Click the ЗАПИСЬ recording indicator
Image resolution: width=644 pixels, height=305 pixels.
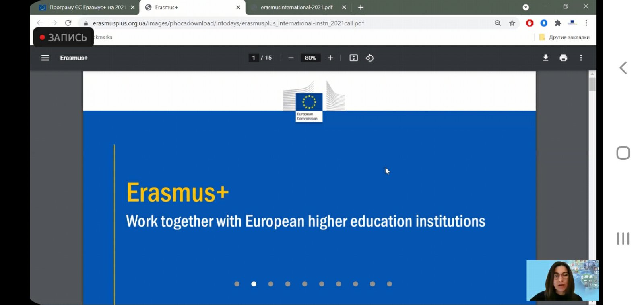(x=64, y=37)
